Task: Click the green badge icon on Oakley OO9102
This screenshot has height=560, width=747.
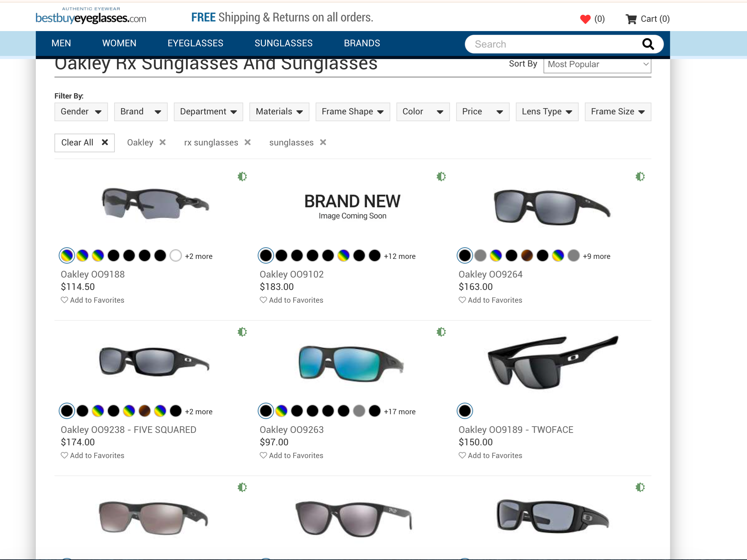Action: click(x=441, y=177)
